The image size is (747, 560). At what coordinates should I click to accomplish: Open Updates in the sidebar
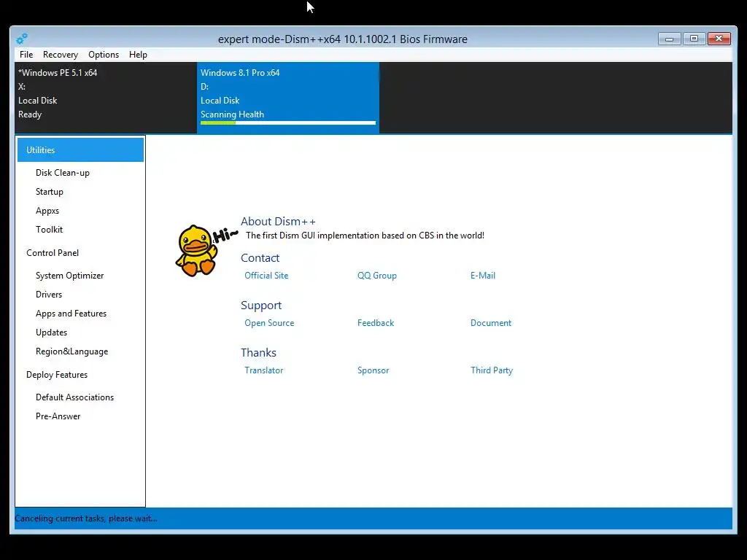(x=52, y=332)
